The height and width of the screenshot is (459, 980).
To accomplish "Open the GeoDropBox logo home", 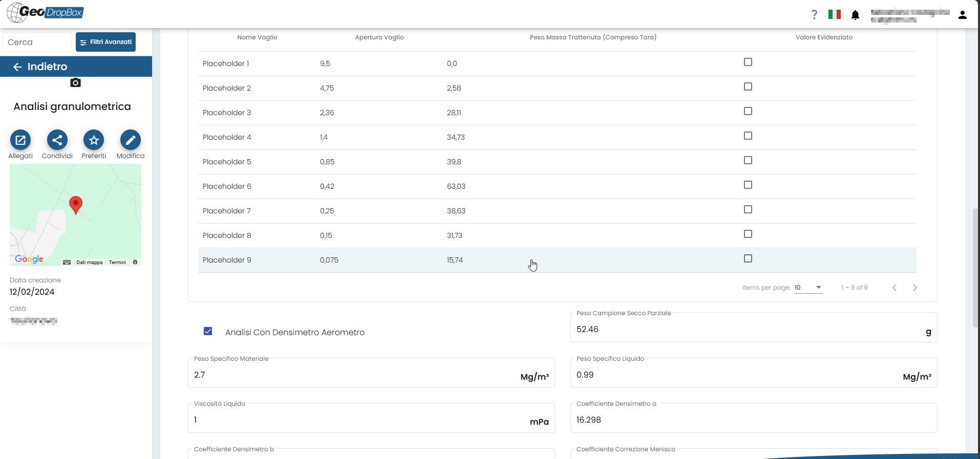I will click(x=45, y=13).
